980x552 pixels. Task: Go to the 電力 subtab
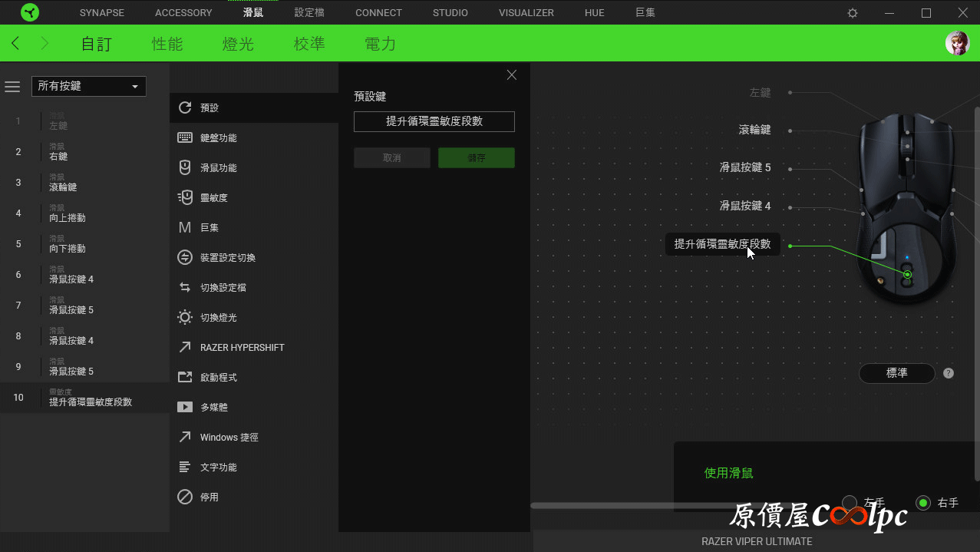(x=380, y=44)
